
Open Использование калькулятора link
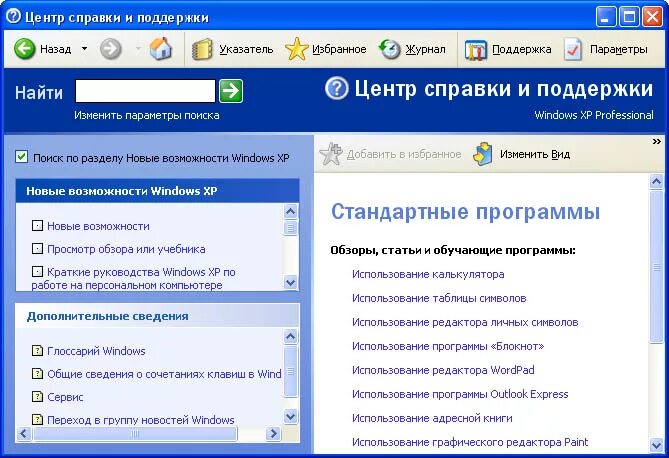[x=428, y=274]
